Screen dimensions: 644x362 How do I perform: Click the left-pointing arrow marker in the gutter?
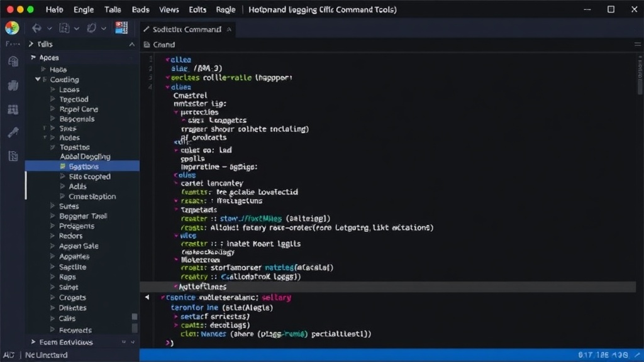(147, 297)
